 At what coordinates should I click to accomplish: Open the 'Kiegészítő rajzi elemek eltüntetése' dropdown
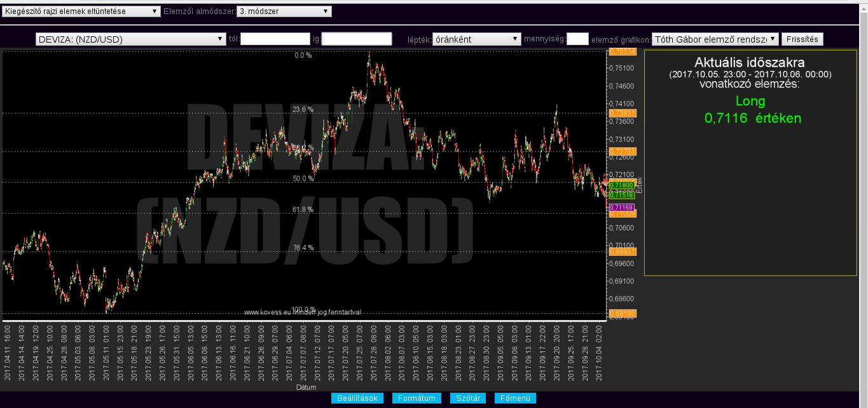click(x=81, y=11)
